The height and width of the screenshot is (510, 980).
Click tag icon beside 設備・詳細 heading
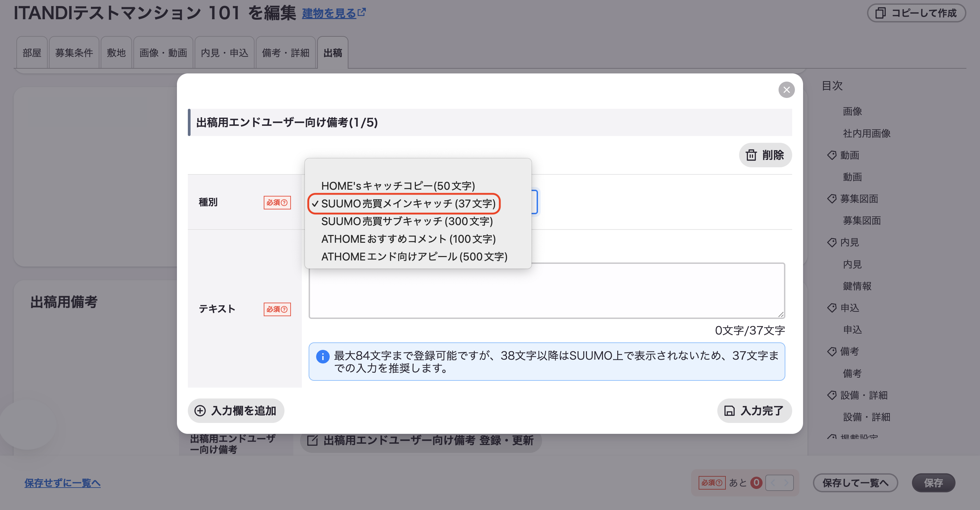coord(832,395)
